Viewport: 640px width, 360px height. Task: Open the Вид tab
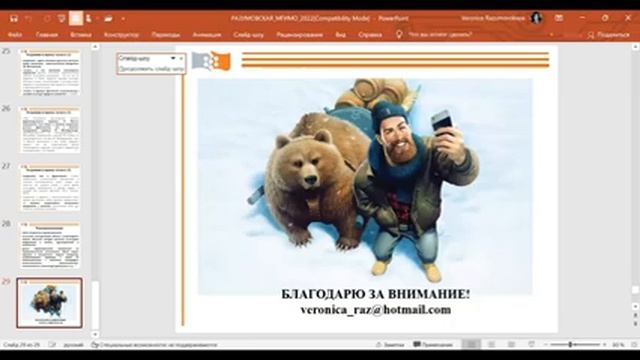click(340, 35)
